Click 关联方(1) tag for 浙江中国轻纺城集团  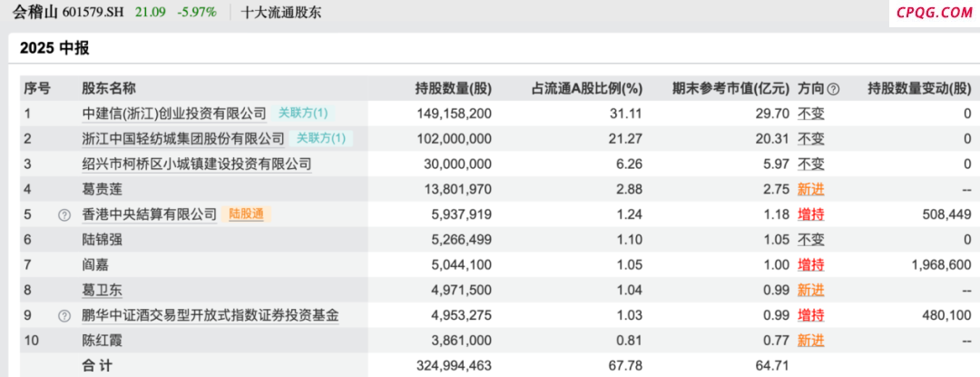320,139
